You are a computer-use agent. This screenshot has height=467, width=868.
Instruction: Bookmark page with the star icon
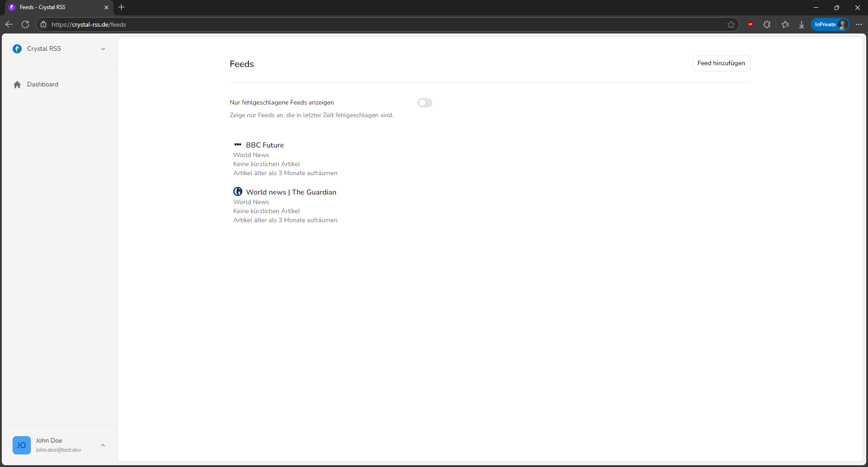tap(731, 24)
